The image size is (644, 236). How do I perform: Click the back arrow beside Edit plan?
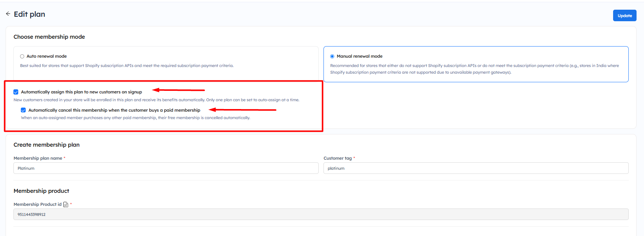click(8, 14)
